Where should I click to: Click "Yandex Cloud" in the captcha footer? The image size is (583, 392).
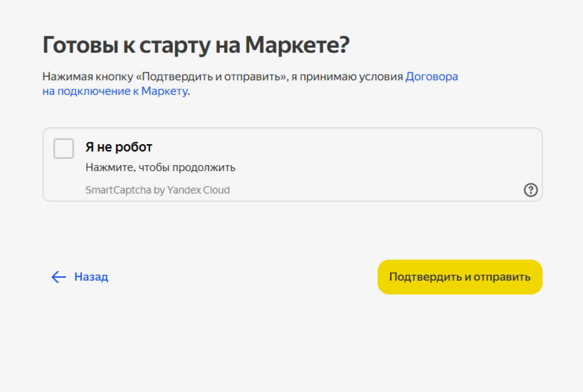(x=198, y=190)
